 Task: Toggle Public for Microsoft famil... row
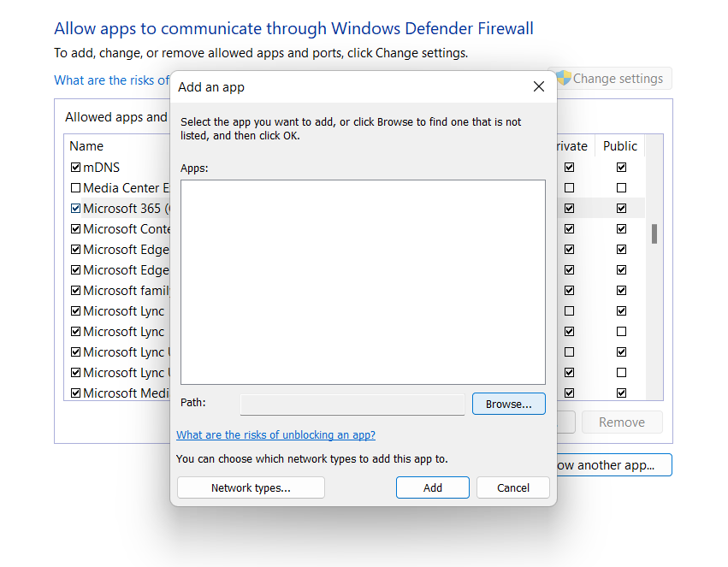(x=621, y=291)
